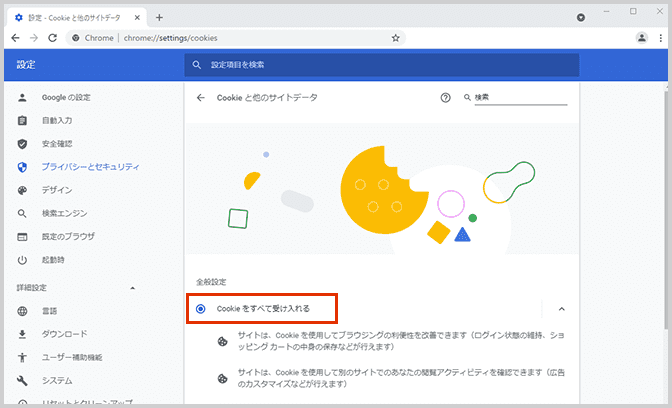The width and height of the screenshot is (672, 408).
Task: Collapse the 詳細設定 section arrow
Action: [133, 288]
